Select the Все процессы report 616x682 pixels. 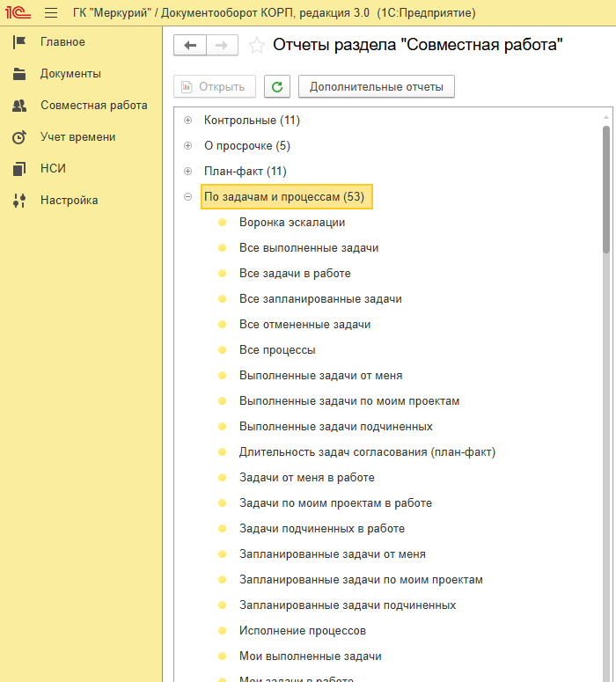pos(277,350)
